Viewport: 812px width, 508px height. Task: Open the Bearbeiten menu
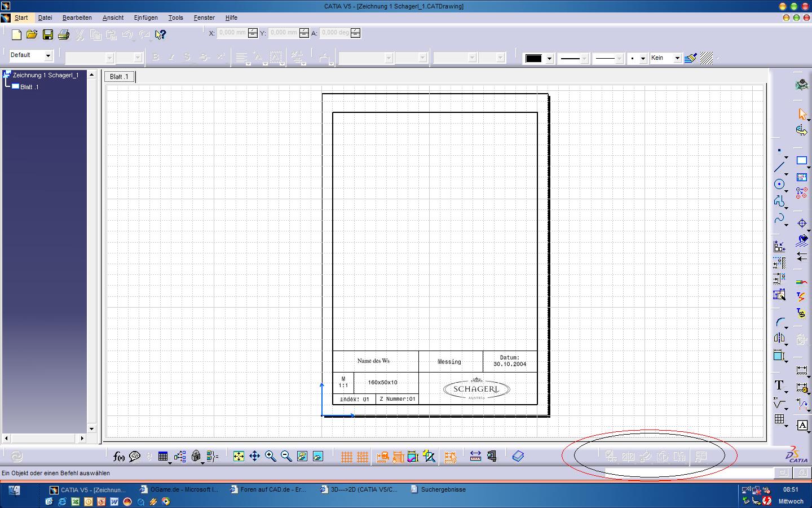[77, 18]
